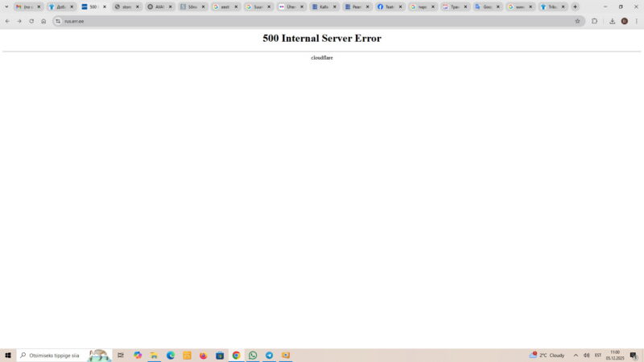Expand the tab search dropdown arrow
644x362 pixels.
point(7,6)
